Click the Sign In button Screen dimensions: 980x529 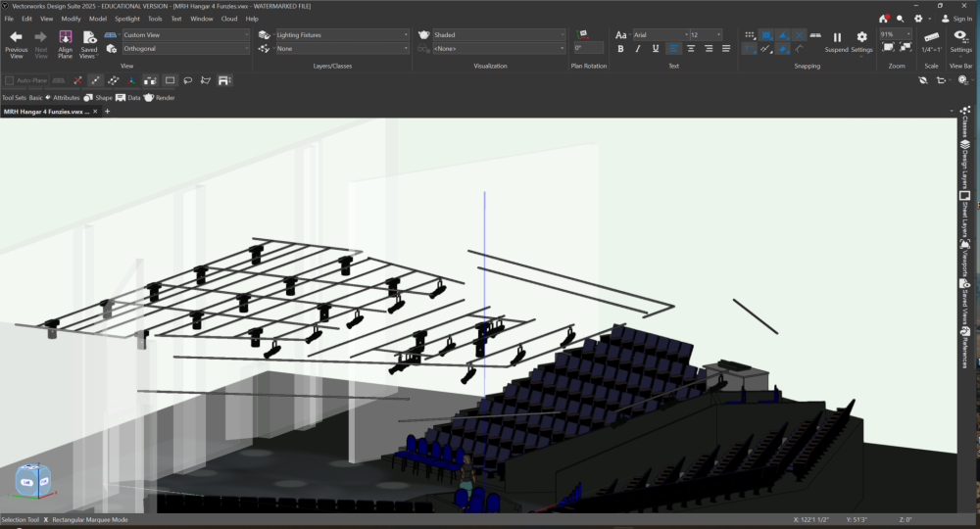pos(956,19)
